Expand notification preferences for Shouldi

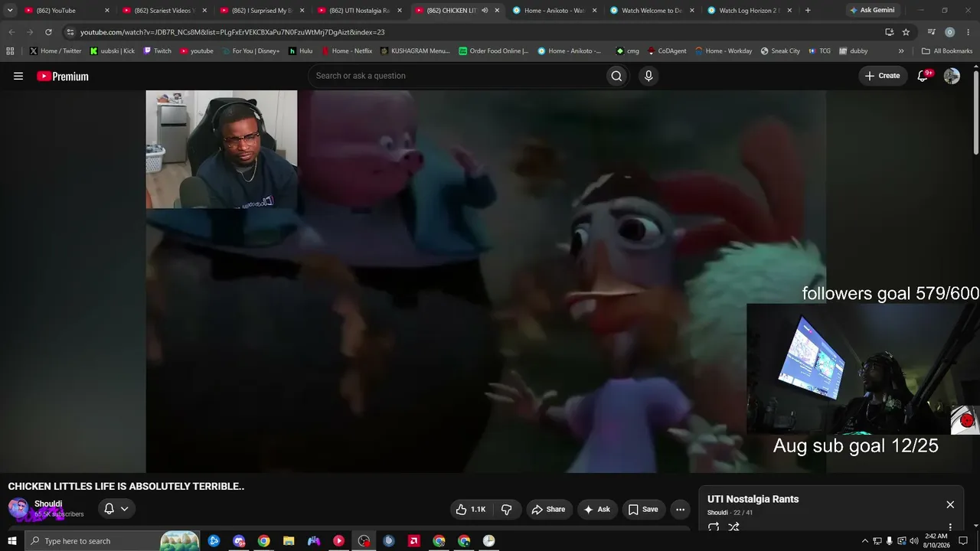(x=116, y=509)
